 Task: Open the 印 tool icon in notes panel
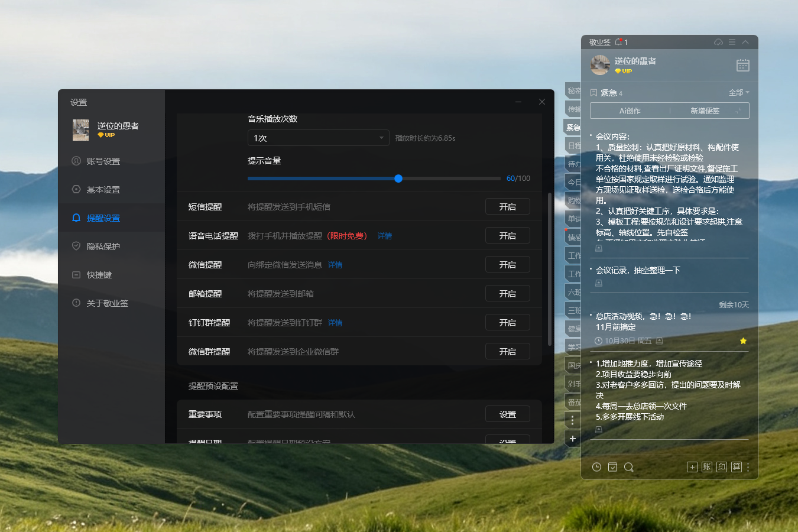722,467
